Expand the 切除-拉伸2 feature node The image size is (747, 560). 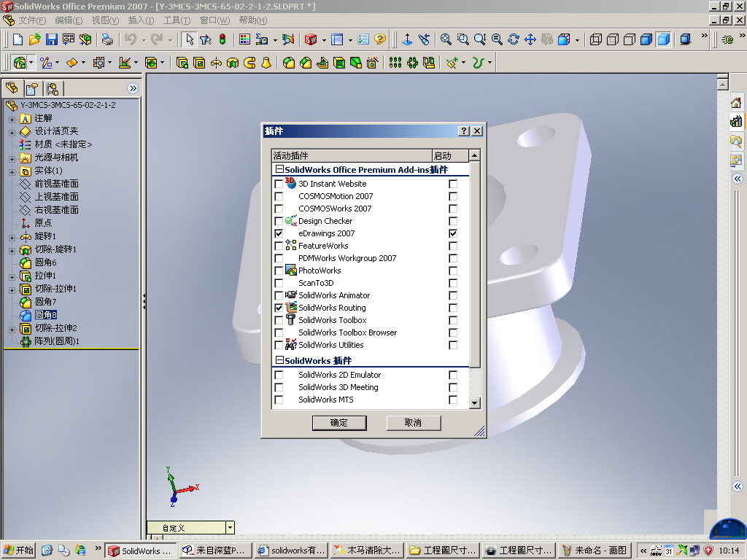(12, 329)
